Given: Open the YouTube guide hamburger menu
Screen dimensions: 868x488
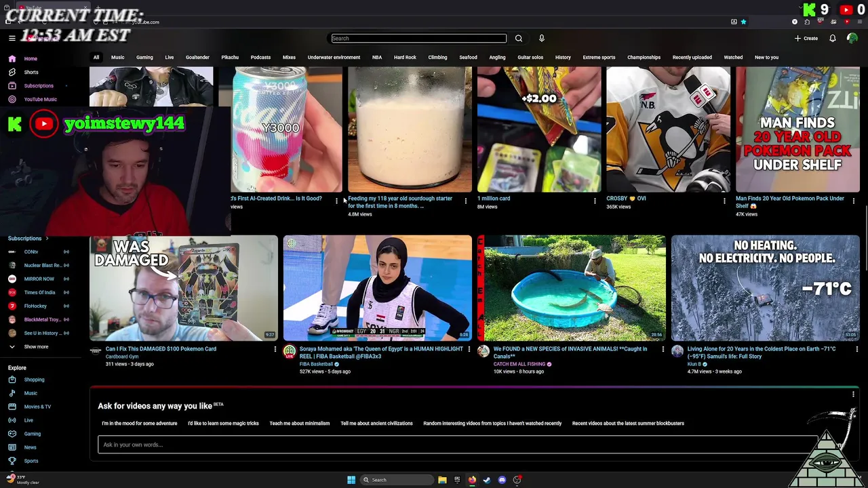Looking at the screenshot, I should click(12, 39).
